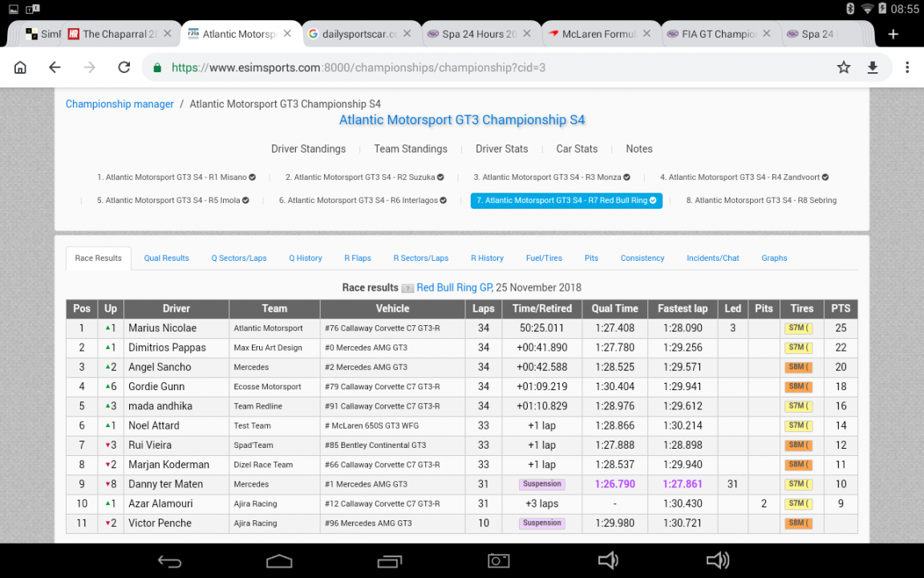Screen dimensions: 924x578
Task: Select round R5 Imola
Action: pos(173,201)
